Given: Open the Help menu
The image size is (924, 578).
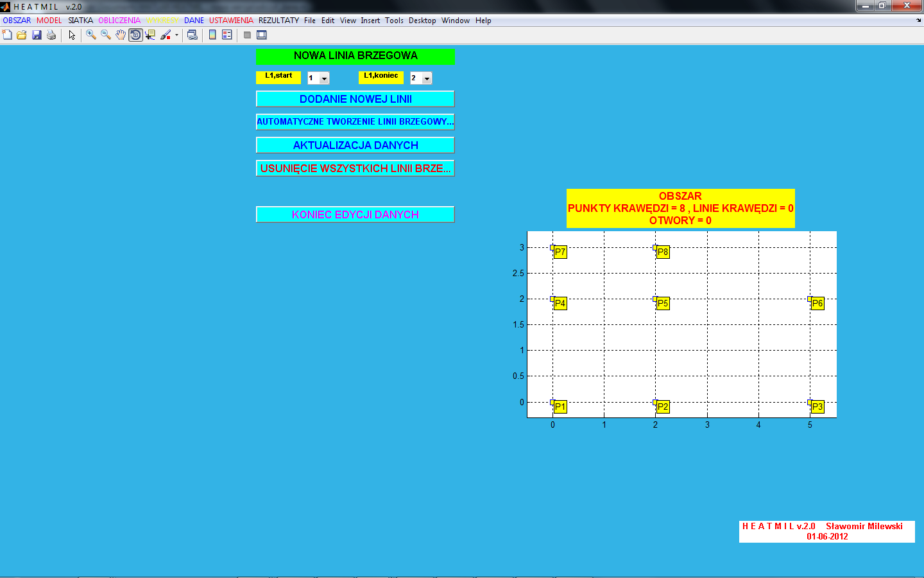Looking at the screenshot, I should [483, 21].
